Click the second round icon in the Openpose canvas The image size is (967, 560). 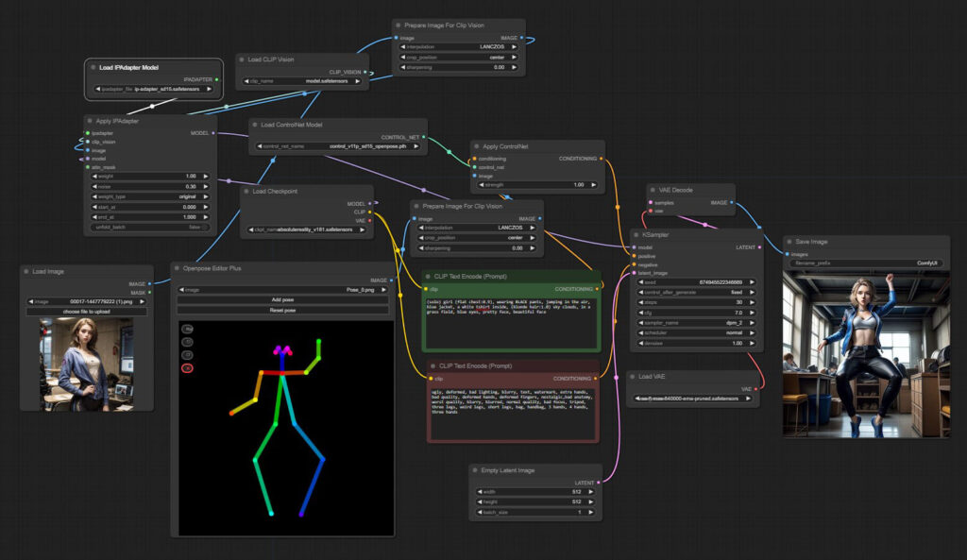188,342
